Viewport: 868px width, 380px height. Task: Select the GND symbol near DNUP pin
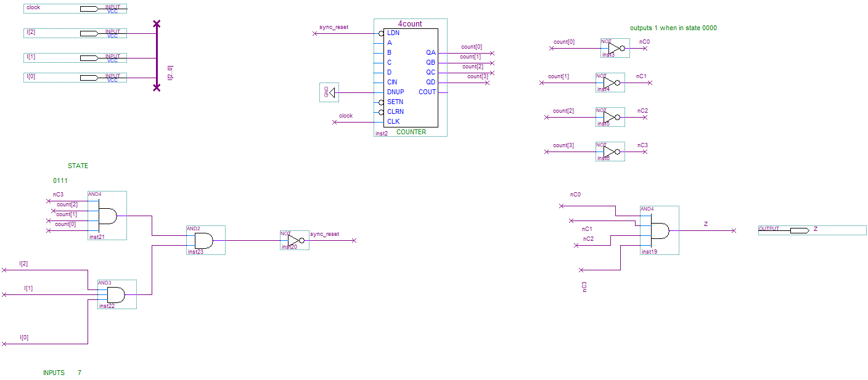tap(329, 92)
